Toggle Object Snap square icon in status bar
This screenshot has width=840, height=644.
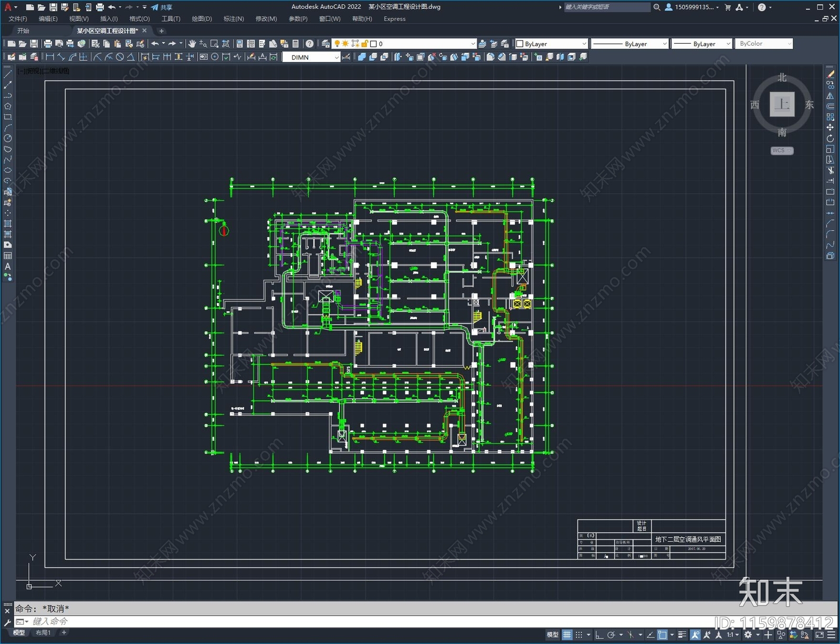[x=663, y=635]
